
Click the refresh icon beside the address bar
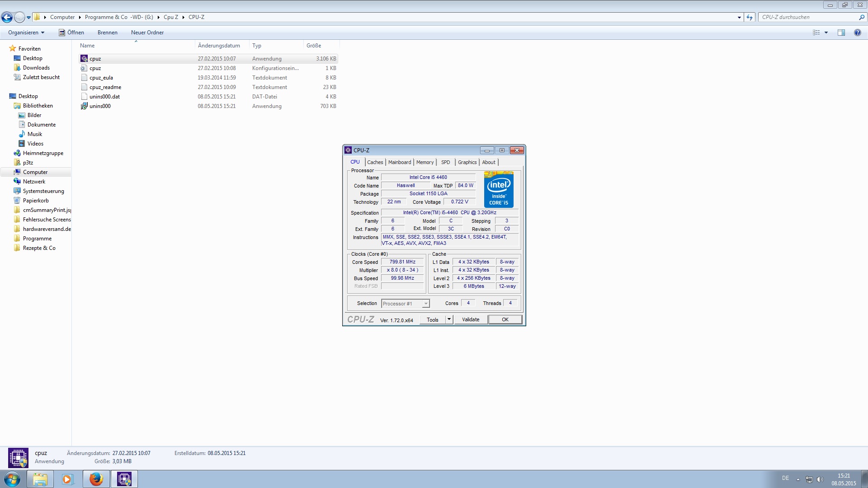pyautogui.click(x=750, y=17)
